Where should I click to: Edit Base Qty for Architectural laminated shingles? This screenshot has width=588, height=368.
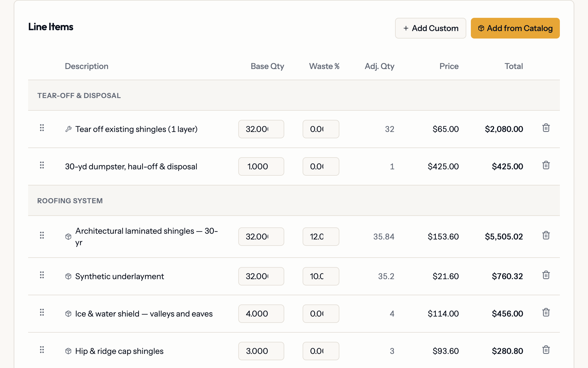pos(261,237)
